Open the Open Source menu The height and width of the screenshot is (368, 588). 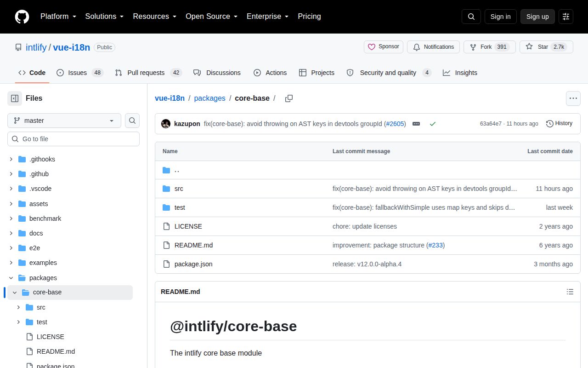tap(211, 17)
